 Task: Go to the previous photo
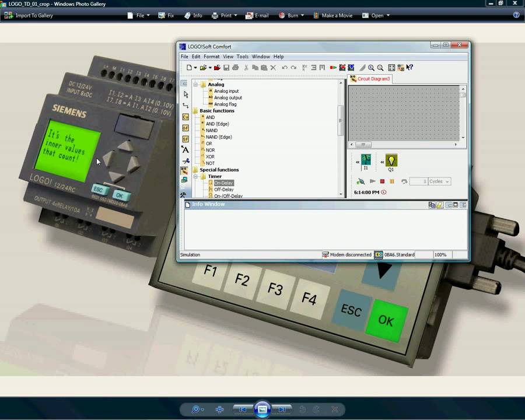[243, 409]
